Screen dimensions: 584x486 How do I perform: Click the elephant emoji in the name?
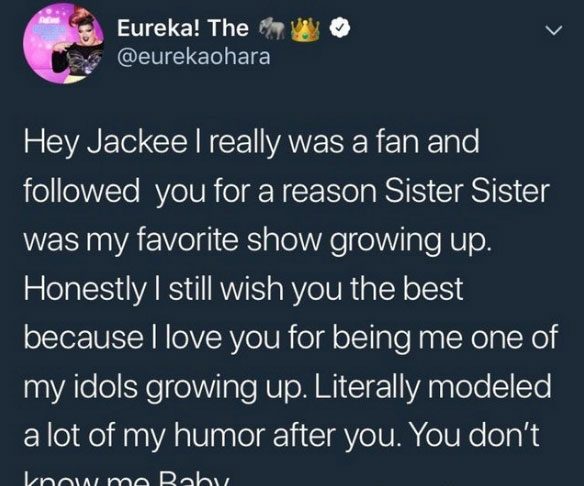click(270, 29)
